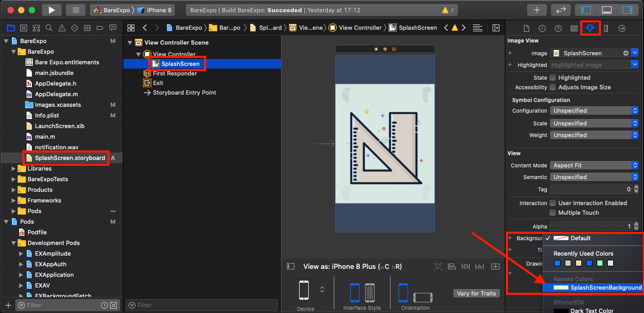The height and width of the screenshot is (313, 644).
Task: Select portrait orientation
Action: tap(403, 293)
